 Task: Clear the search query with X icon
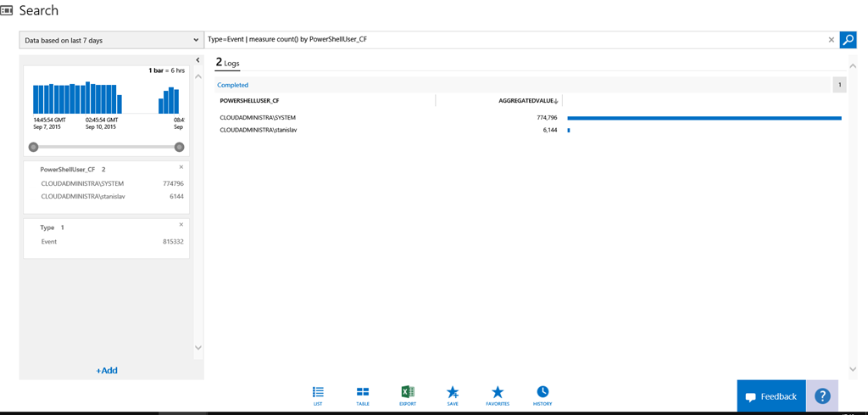click(832, 40)
